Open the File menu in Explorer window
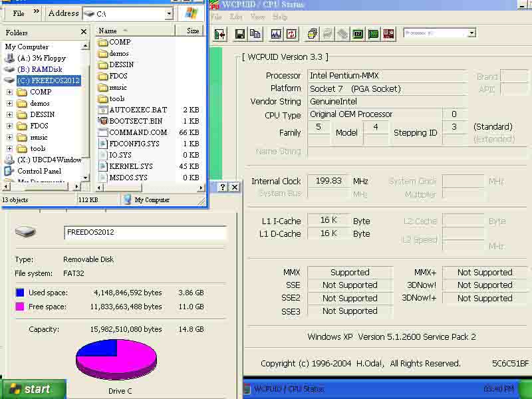Viewport: 532px width, 399px height. click(x=19, y=13)
